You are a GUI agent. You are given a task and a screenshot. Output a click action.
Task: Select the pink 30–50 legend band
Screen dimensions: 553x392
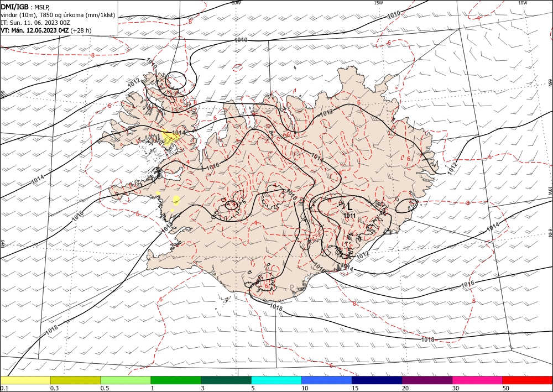pyautogui.click(x=478, y=380)
